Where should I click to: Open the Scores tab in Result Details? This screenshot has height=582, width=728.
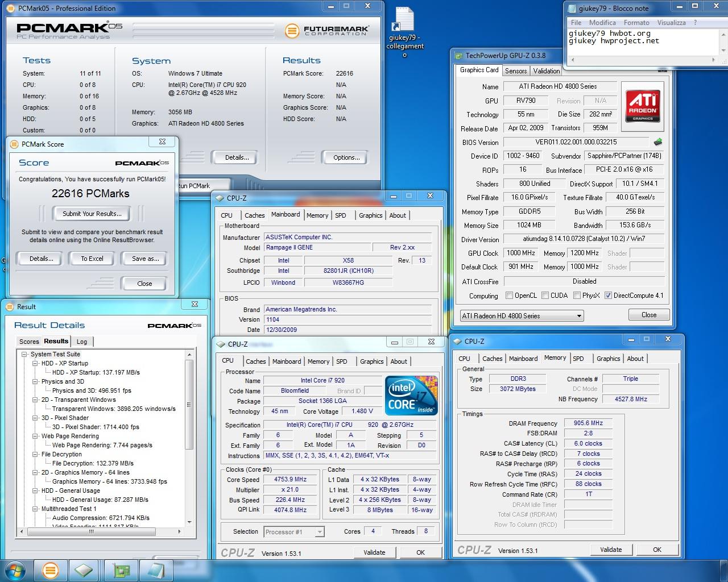29,342
